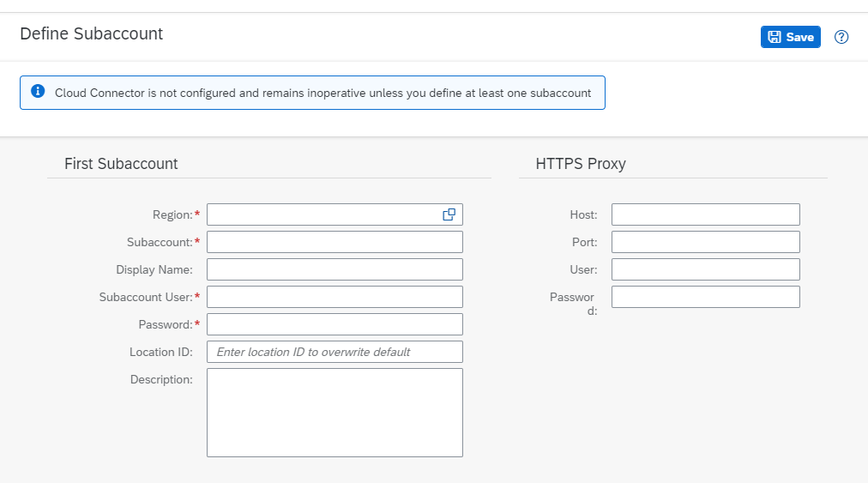Click the 'Location ID:' label
This screenshot has height=483, width=868.
[161, 353]
